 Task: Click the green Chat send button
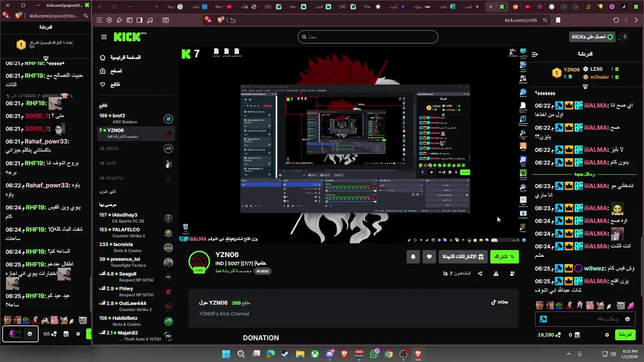(625, 335)
